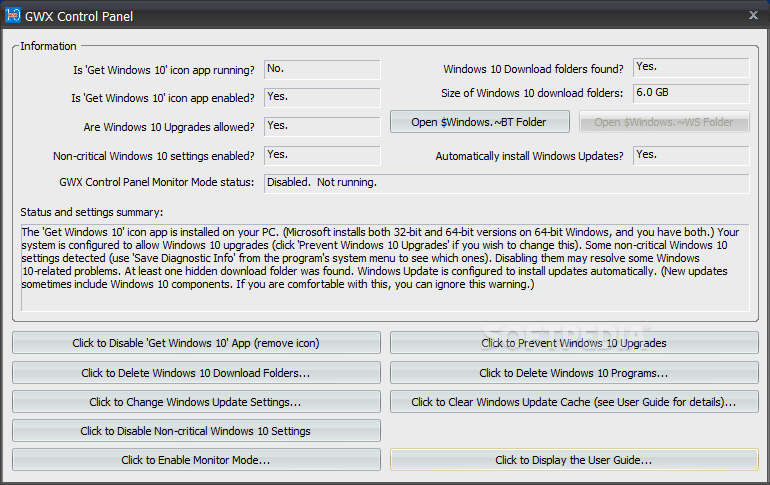Enable Monitor Mode
This screenshot has width=770, height=485.
[x=196, y=459]
